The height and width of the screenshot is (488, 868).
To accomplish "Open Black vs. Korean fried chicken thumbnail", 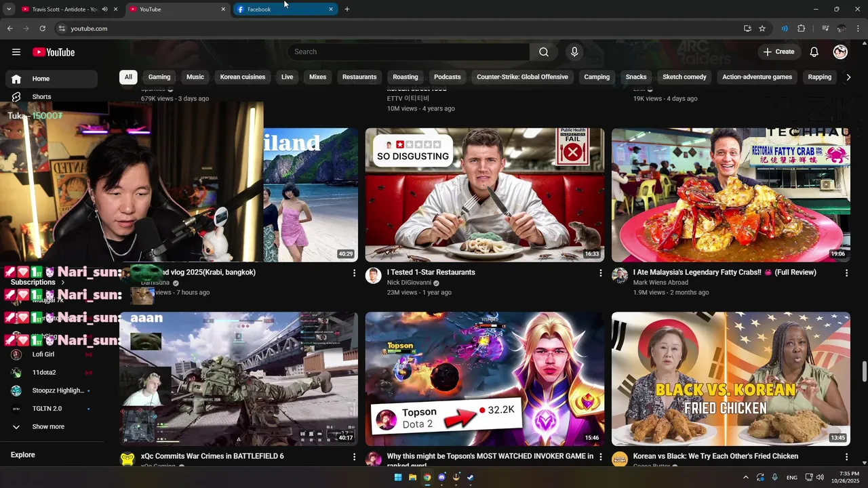I will (730, 379).
